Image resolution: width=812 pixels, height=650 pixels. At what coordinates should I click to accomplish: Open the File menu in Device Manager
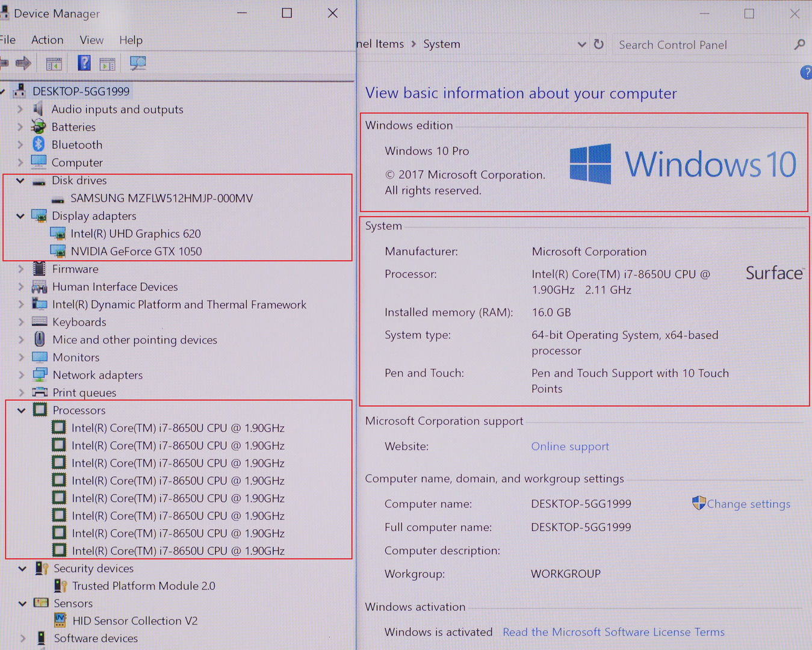(8, 40)
